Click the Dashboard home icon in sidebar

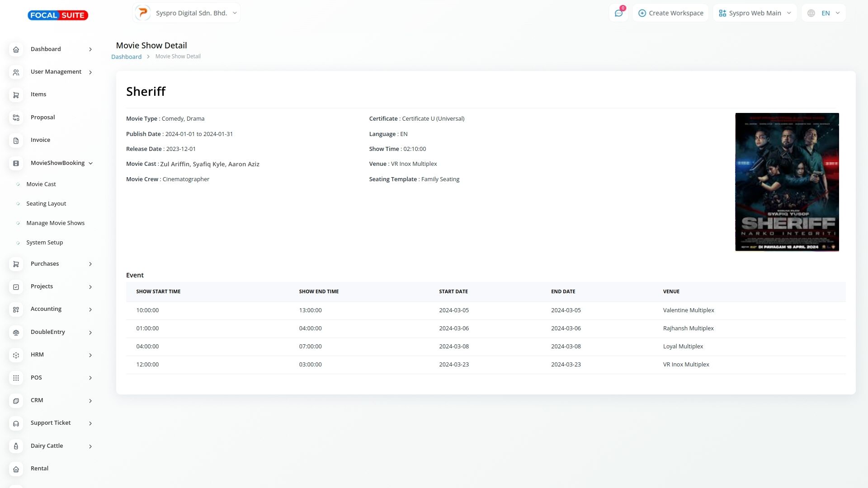(16, 49)
